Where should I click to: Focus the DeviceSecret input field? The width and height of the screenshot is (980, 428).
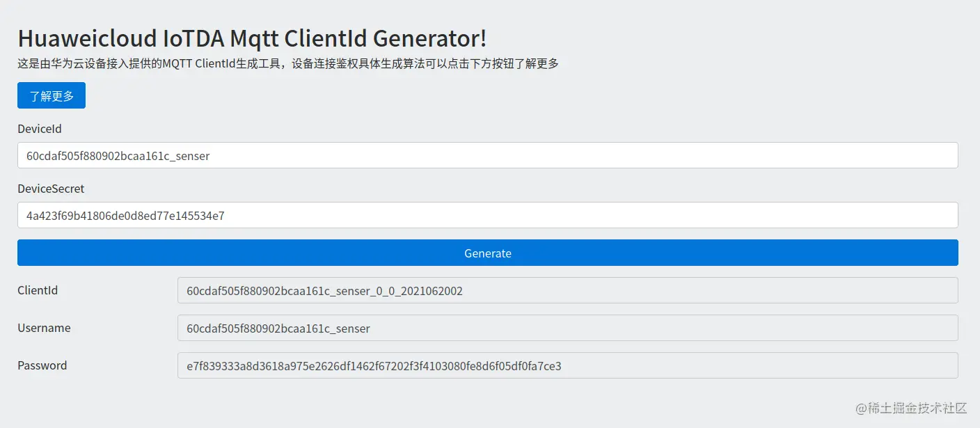coord(488,215)
